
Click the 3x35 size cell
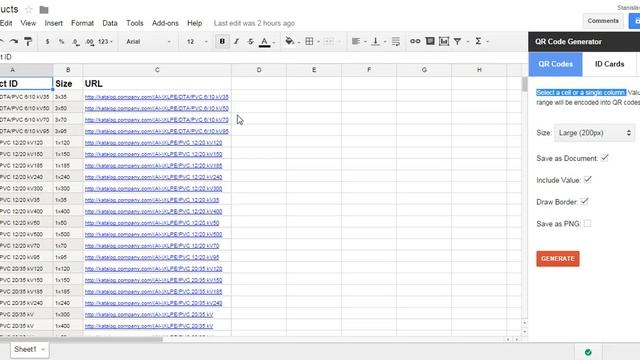coord(68,97)
